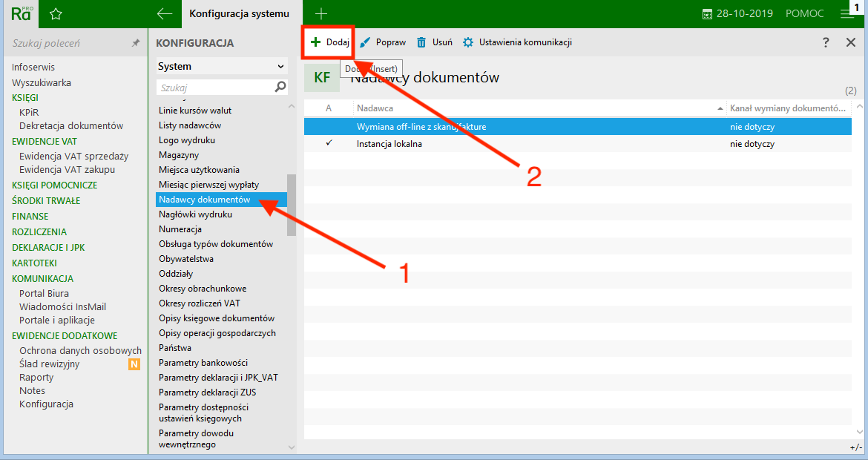Select Numeracja in configuration list
The image size is (868, 460).
[x=180, y=229]
